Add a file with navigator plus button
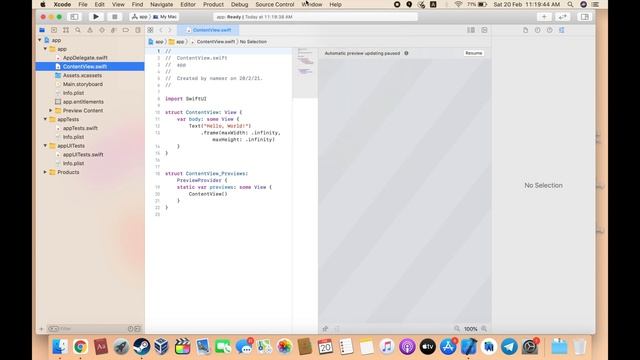The height and width of the screenshot is (360, 640). tap(41, 329)
